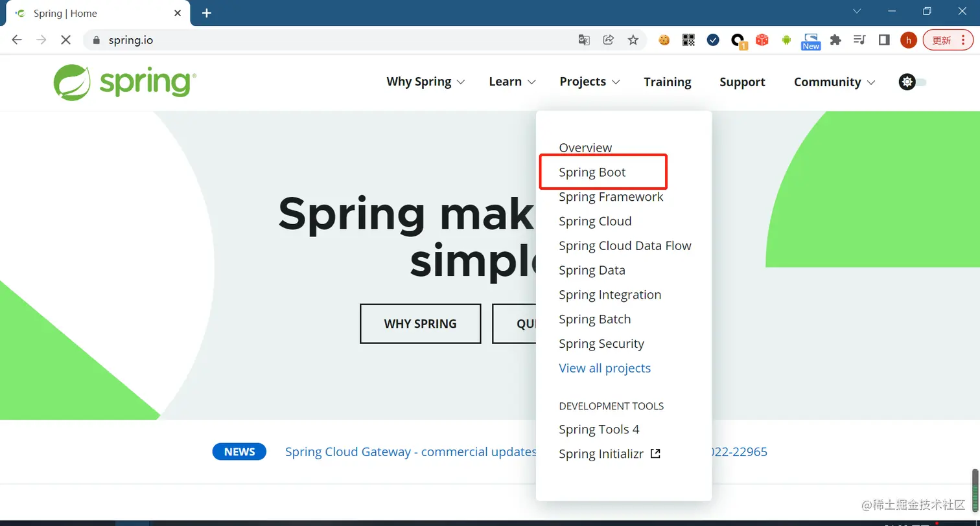Share this page via the share icon
This screenshot has width=980, height=526.
[609, 40]
